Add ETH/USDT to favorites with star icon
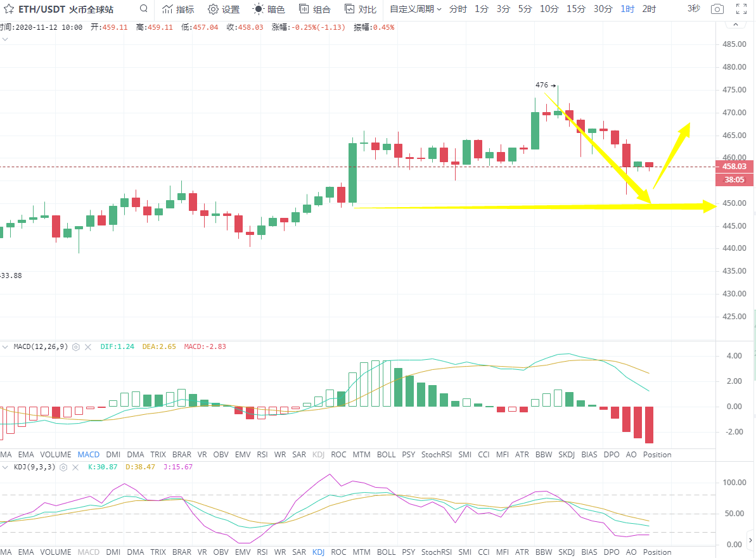 pyautogui.click(x=9, y=10)
